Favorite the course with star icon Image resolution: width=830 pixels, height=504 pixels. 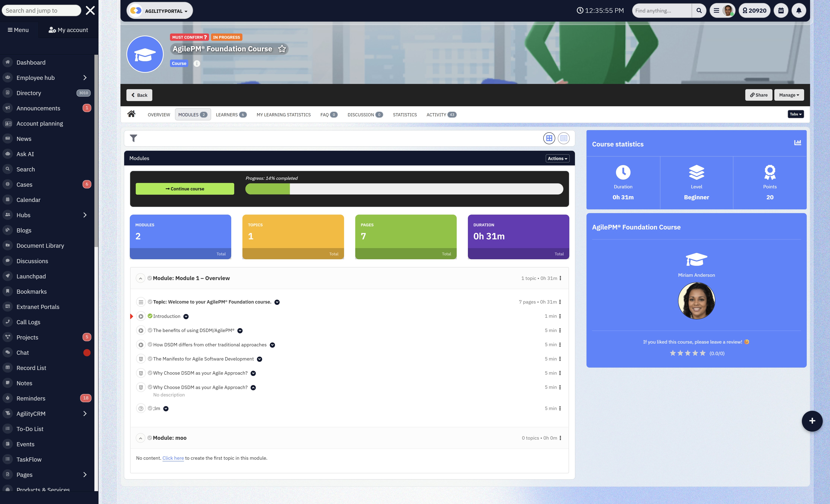(x=282, y=49)
